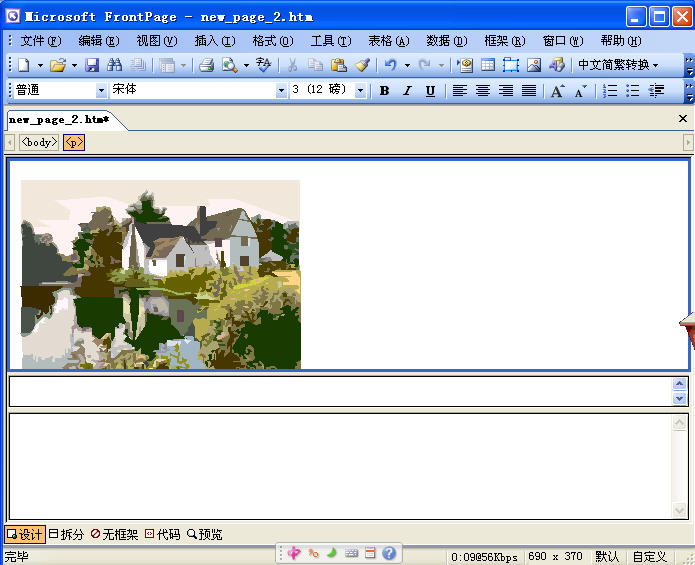The image size is (695, 565).
Task: Click the Find binoculars icon
Action: [x=114, y=65]
